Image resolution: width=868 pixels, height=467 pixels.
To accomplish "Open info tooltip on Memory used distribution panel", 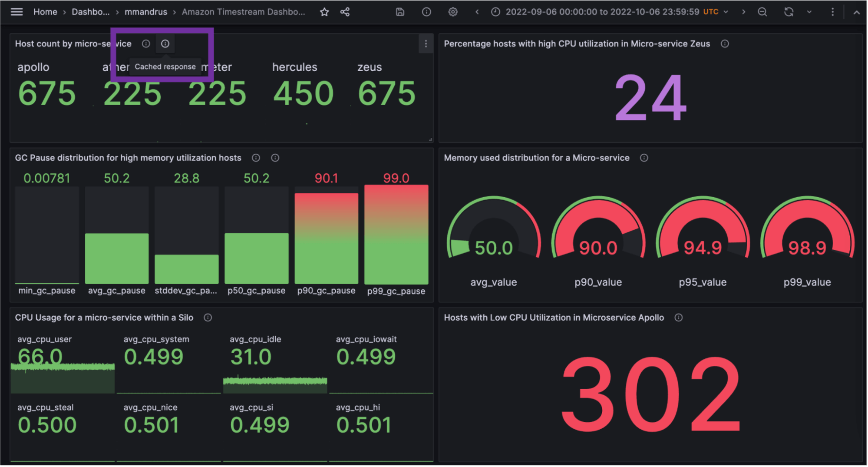I will [x=644, y=158].
